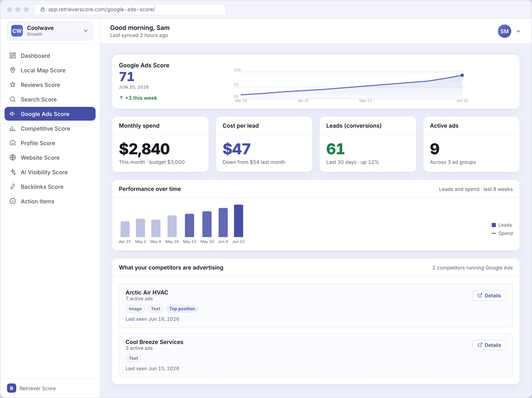
Task: Navigate to AI Visibility Score
Action: point(50,172)
